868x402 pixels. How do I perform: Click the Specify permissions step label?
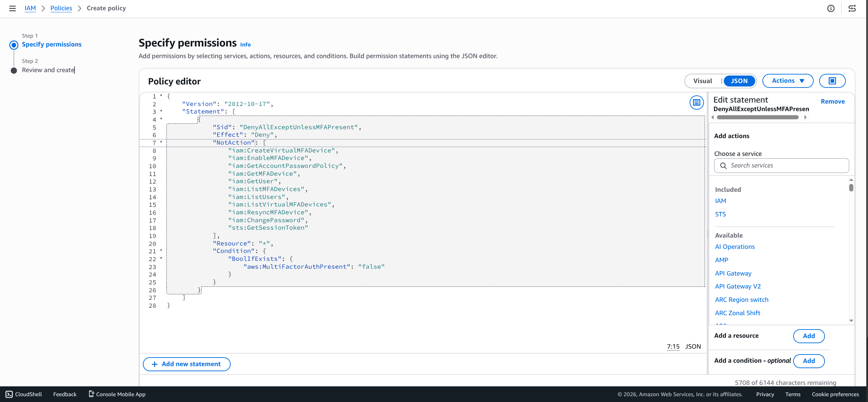click(52, 44)
